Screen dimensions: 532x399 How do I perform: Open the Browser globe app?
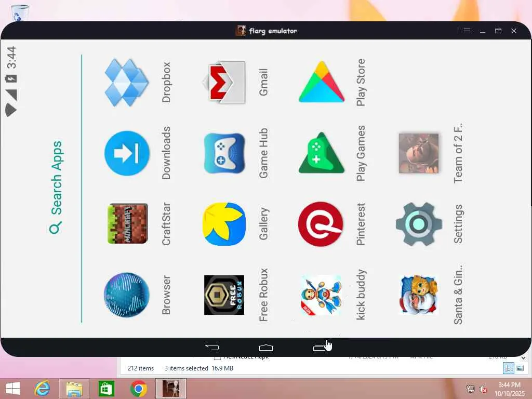(x=127, y=295)
